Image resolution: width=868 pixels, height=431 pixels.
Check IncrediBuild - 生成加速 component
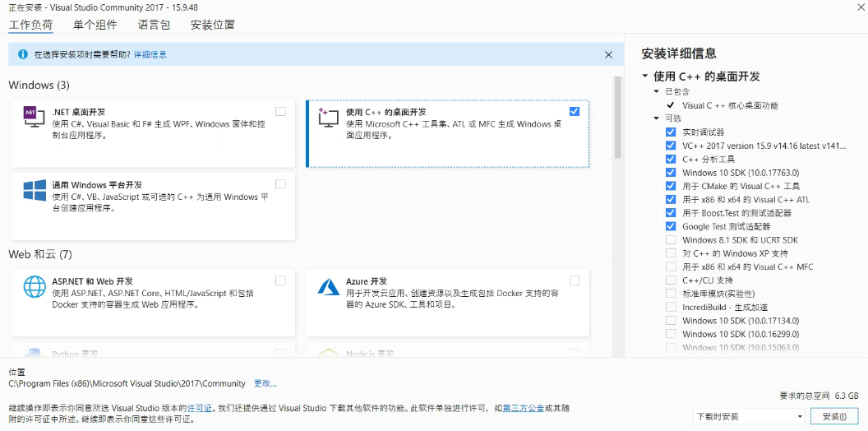pyautogui.click(x=671, y=307)
